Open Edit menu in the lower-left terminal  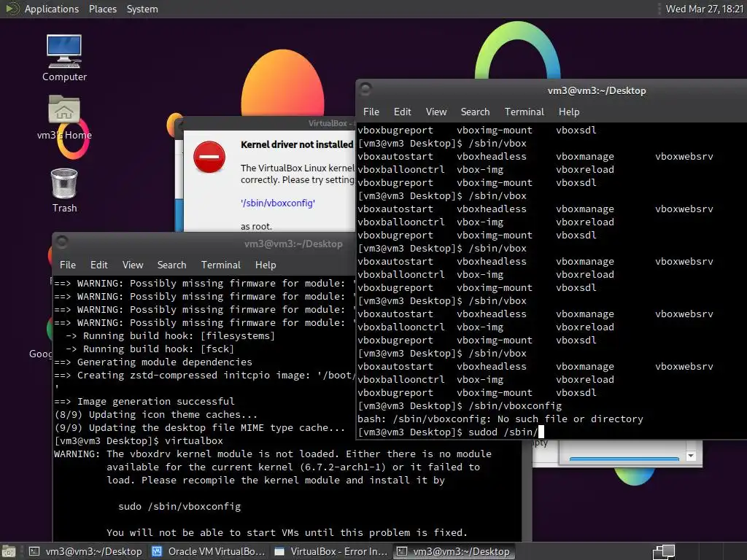tap(98, 265)
